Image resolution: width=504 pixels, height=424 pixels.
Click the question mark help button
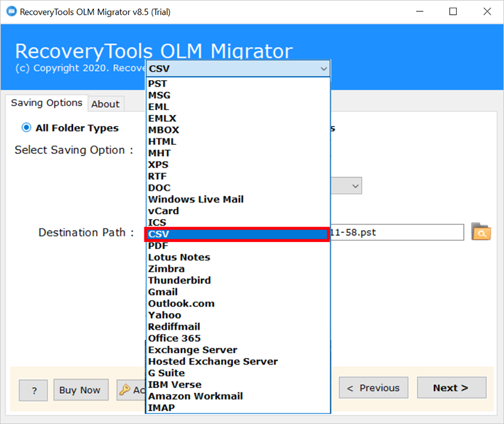(34, 390)
